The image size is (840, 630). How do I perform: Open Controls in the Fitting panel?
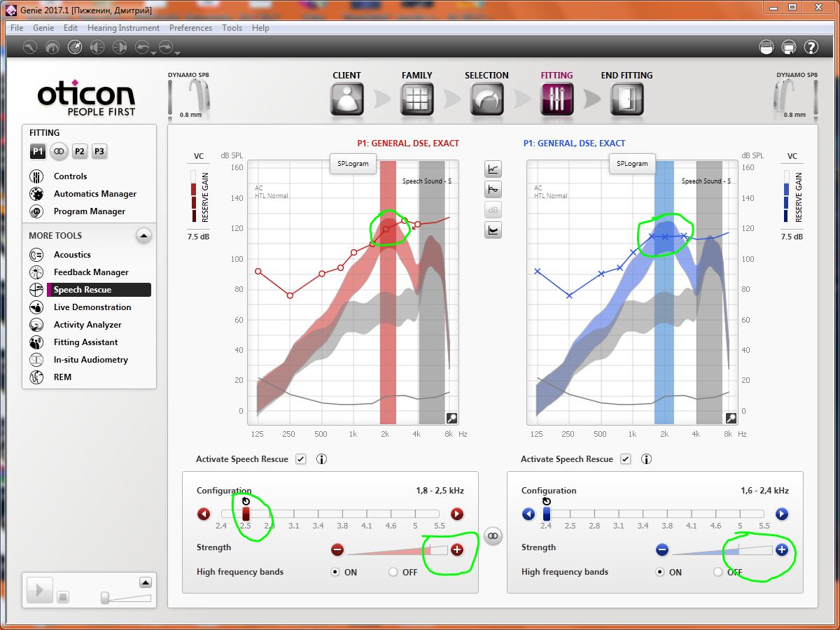pyautogui.click(x=70, y=176)
